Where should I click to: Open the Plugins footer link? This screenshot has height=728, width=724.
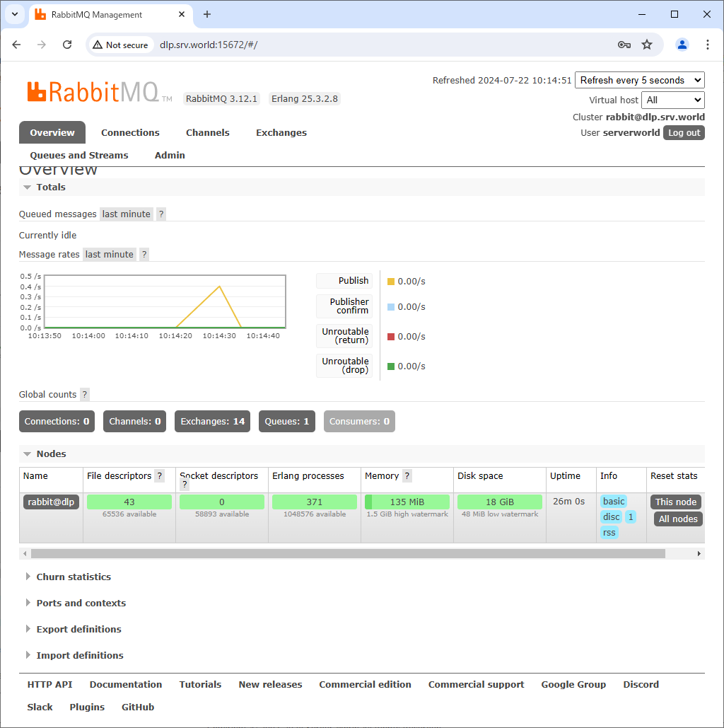coord(87,707)
